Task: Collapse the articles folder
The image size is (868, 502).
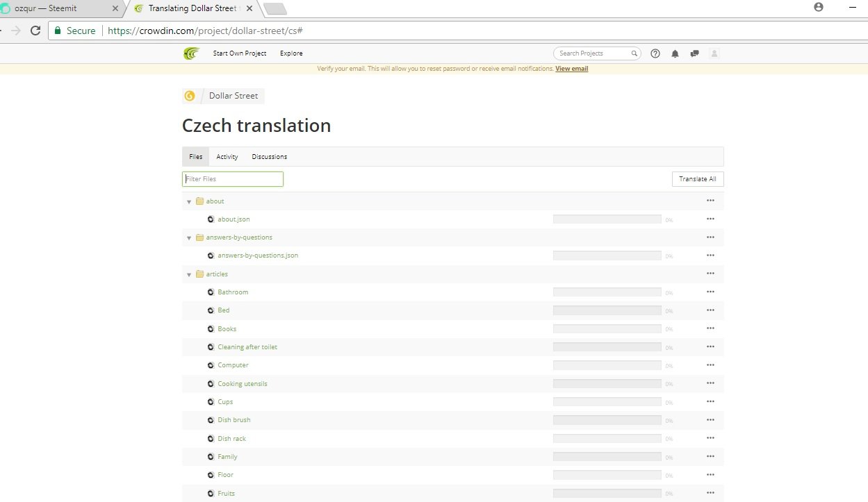Action: [189, 274]
